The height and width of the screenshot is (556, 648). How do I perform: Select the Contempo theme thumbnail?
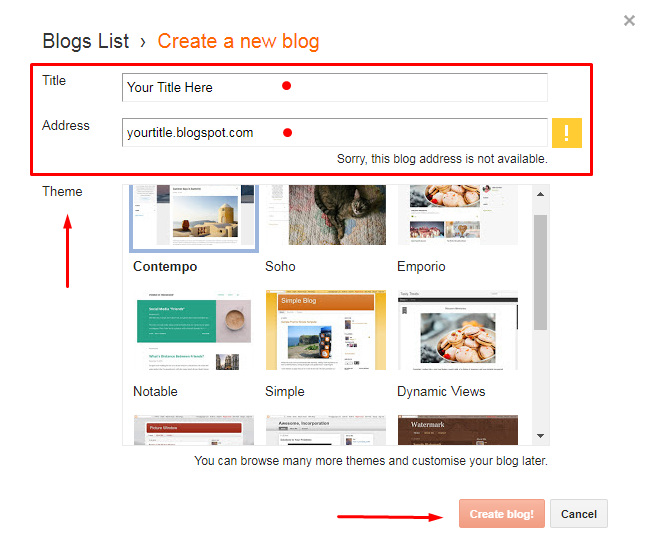click(194, 217)
